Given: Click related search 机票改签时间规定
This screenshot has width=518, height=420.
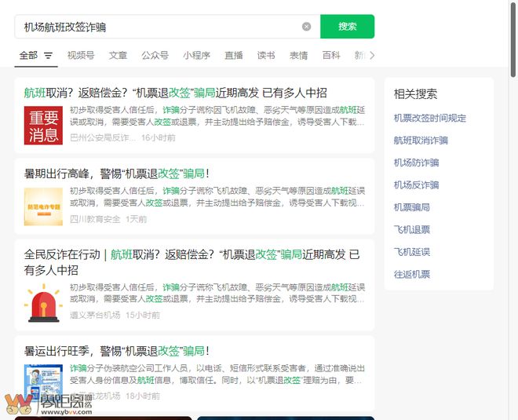Looking at the screenshot, I should (429, 118).
